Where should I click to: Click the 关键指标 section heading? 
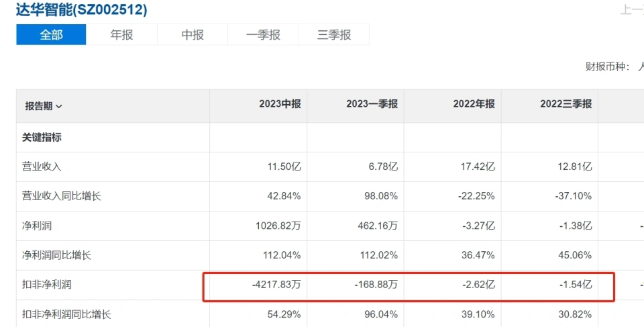click(42, 137)
